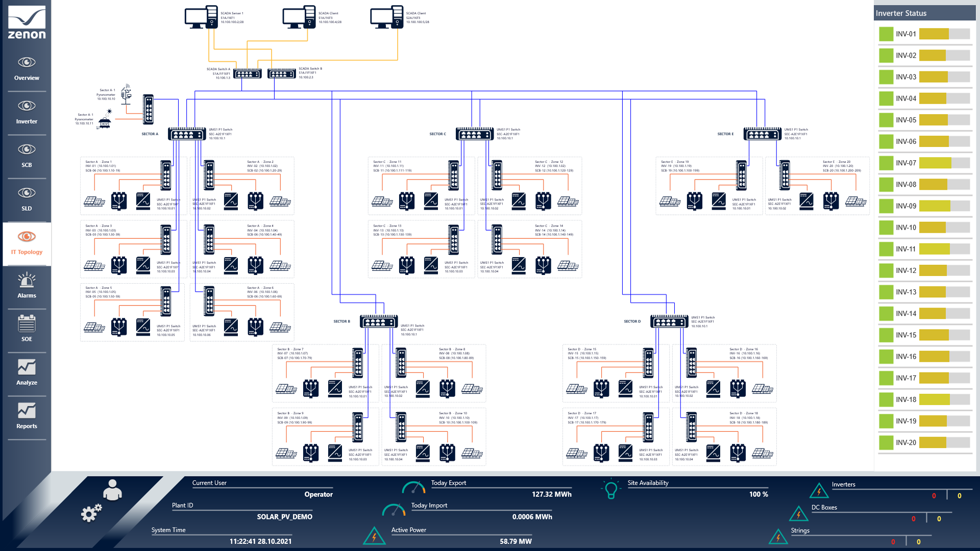The height and width of the screenshot is (551, 980).
Task: Click the Inverters warning triangle icon
Action: [x=819, y=491]
